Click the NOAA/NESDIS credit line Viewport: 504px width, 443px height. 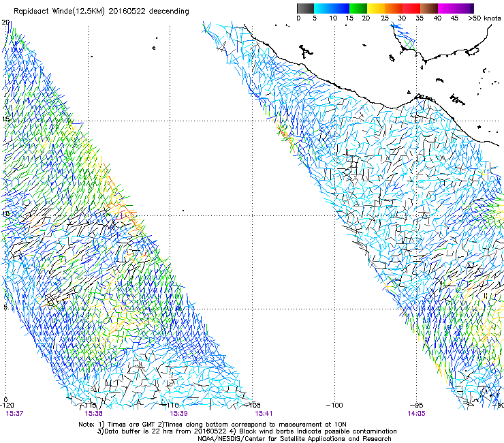pyautogui.click(x=294, y=439)
